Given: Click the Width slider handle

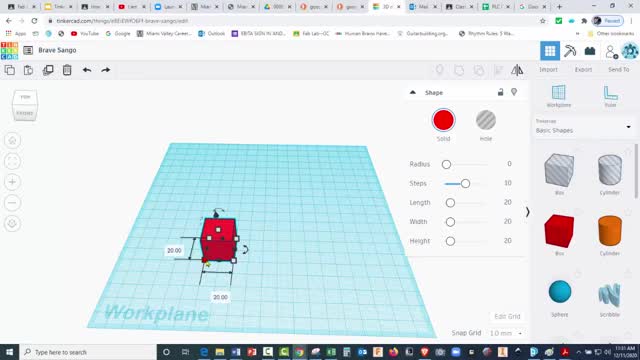Looking at the screenshot, I should pyautogui.click(x=450, y=222).
